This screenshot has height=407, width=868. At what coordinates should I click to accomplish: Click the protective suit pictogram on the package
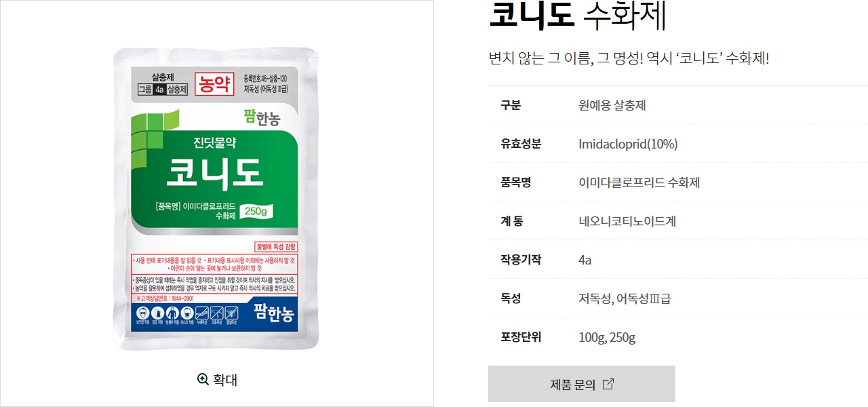coord(172,313)
